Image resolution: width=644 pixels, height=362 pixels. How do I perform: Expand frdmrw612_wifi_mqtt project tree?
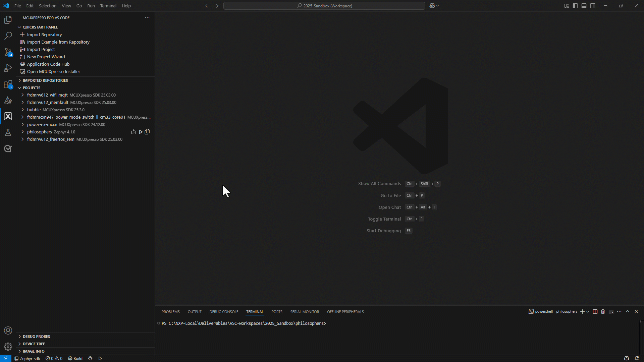(x=22, y=95)
